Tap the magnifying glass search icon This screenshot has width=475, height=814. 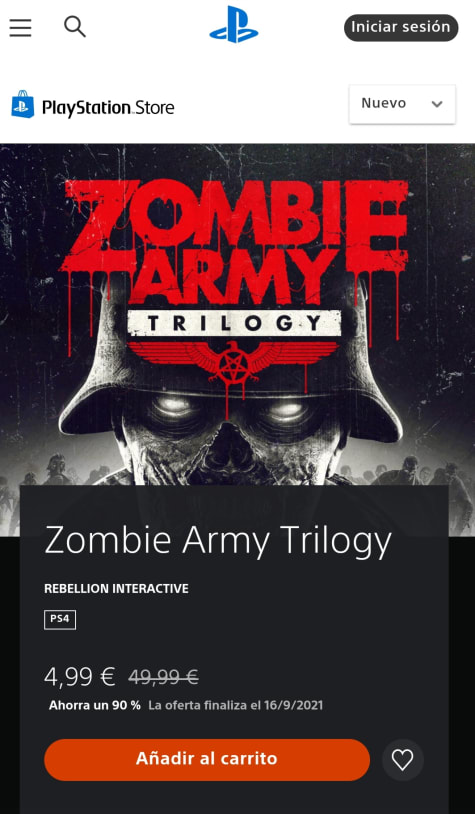pos(75,26)
